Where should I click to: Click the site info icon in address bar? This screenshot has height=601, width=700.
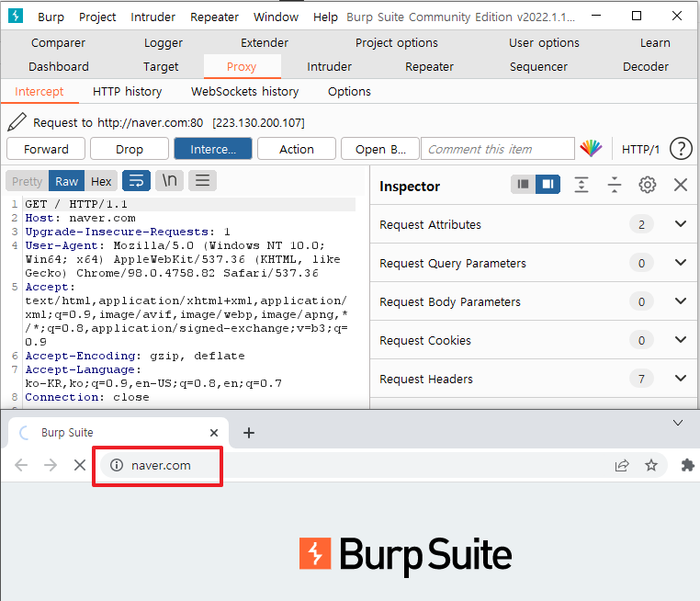click(x=117, y=465)
